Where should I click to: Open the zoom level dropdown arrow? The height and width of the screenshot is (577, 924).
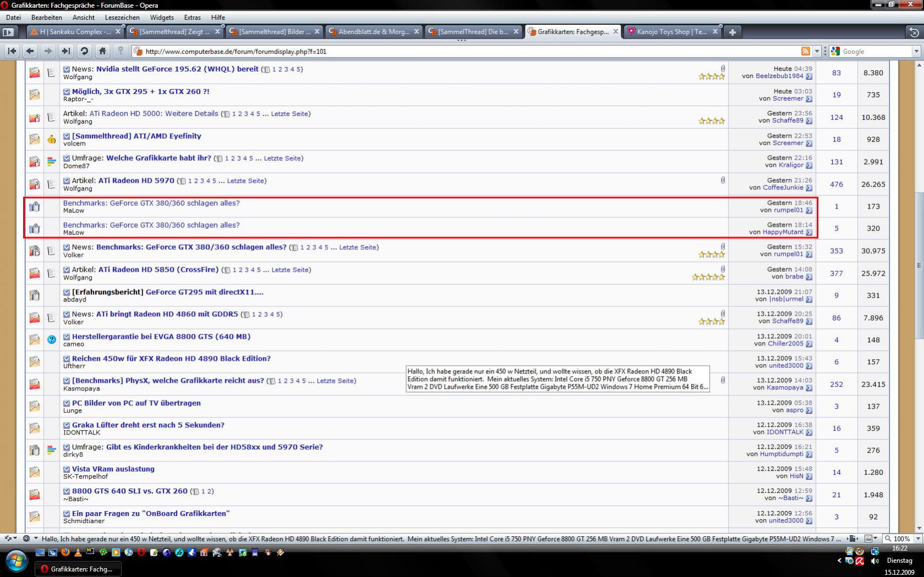(x=918, y=538)
